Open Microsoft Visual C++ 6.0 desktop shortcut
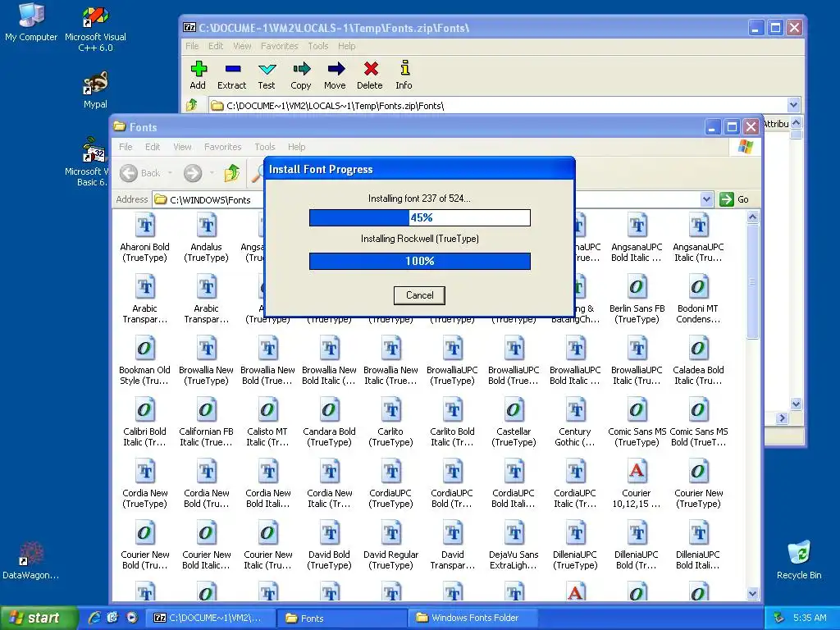 point(95,28)
